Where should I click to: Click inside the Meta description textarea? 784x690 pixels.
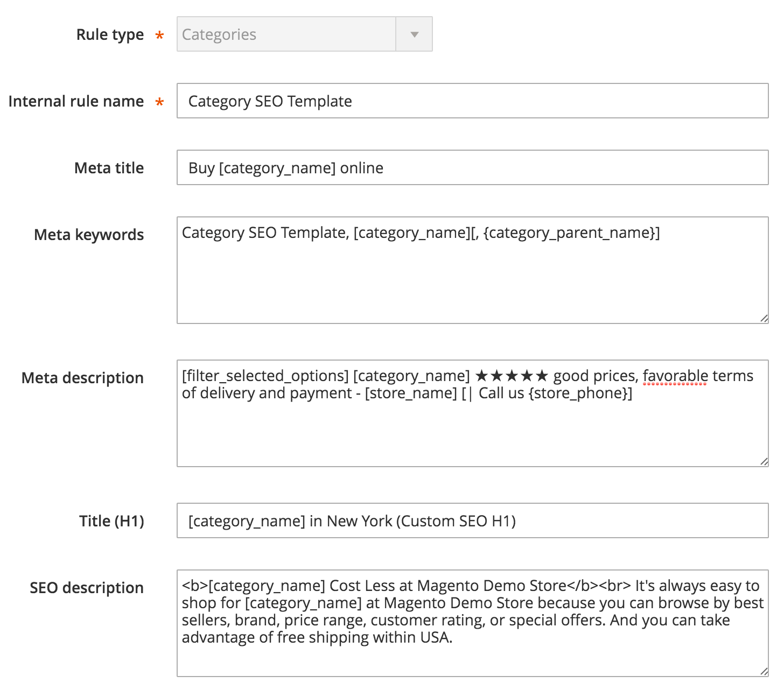472,413
